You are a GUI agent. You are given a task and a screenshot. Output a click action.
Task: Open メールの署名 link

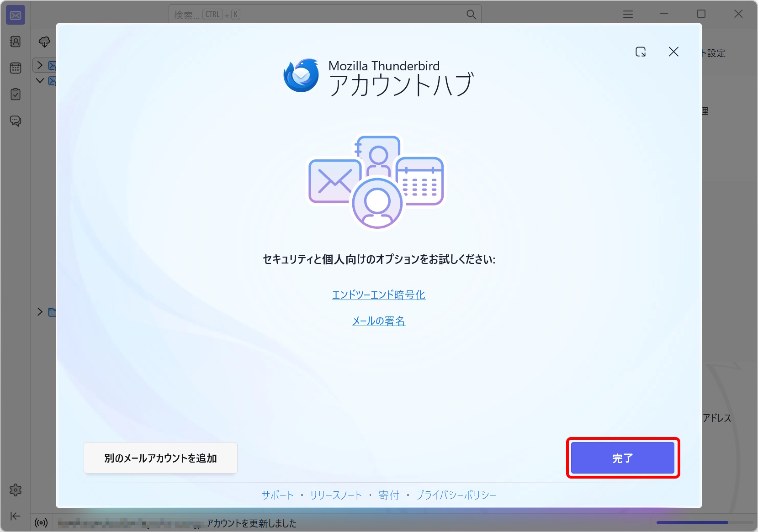pos(379,321)
